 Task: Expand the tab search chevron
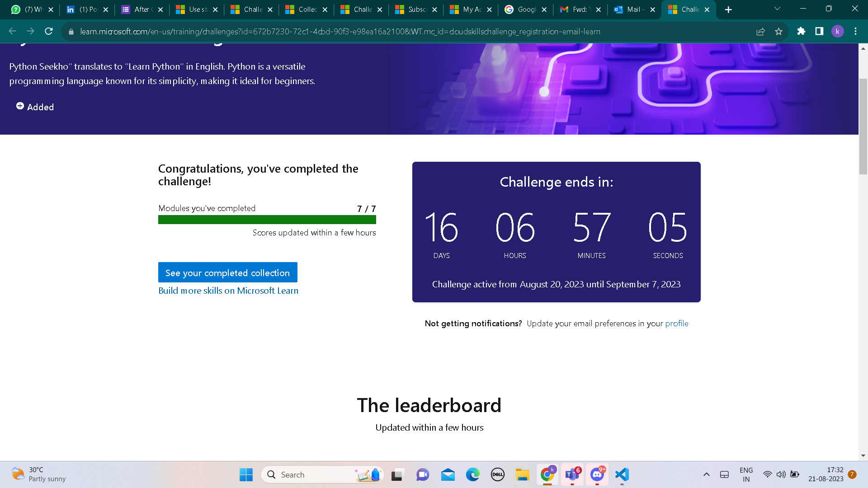(777, 9)
